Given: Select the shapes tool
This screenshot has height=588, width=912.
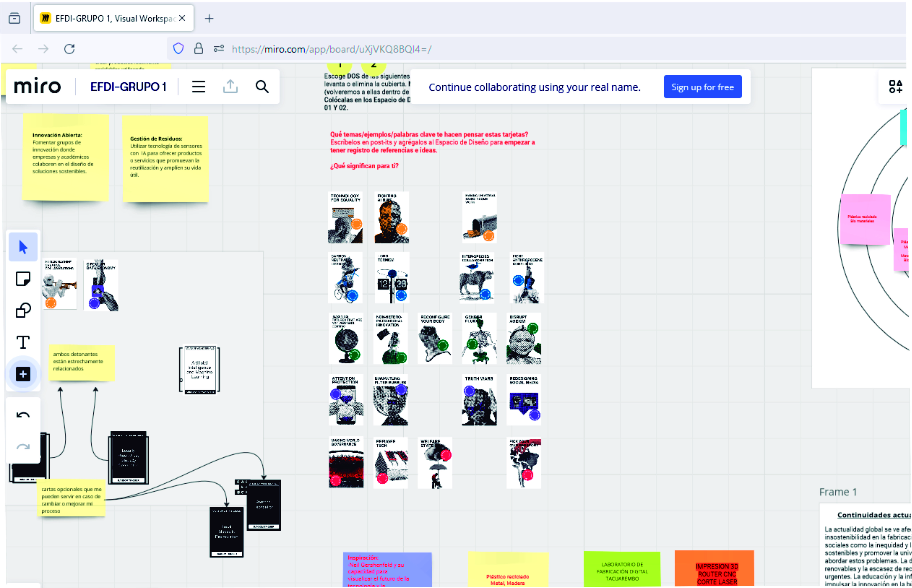Looking at the screenshot, I should (23, 310).
